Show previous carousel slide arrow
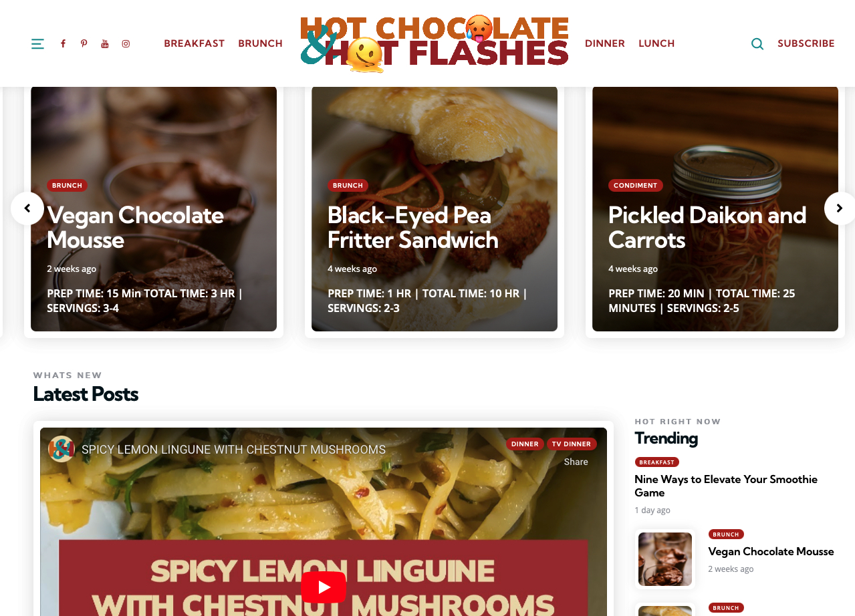The height and width of the screenshot is (616, 855). point(27,208)
